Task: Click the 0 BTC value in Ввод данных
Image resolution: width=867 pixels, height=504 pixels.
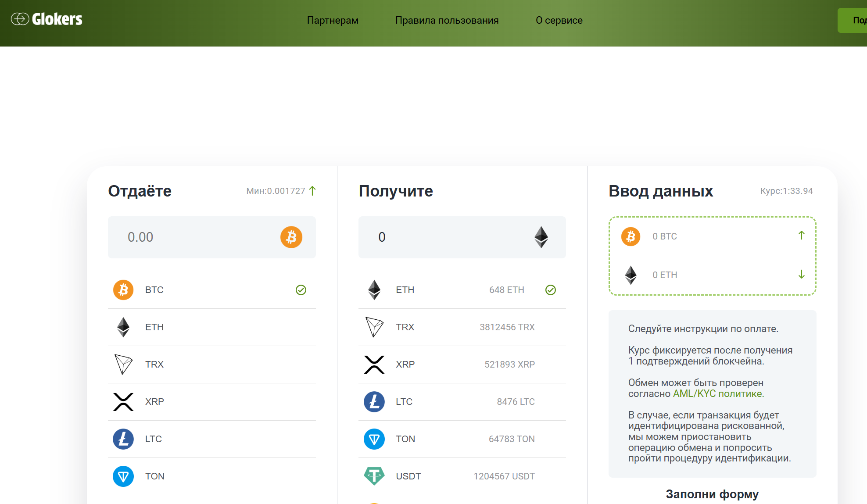Action: [665, 236]
